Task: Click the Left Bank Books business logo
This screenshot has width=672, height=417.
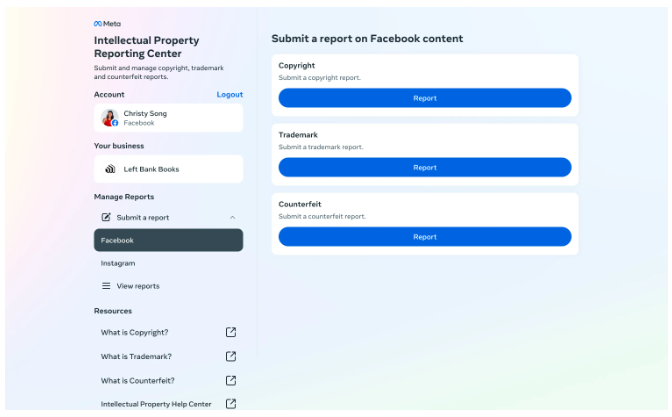Action: (x=110, y=169)
